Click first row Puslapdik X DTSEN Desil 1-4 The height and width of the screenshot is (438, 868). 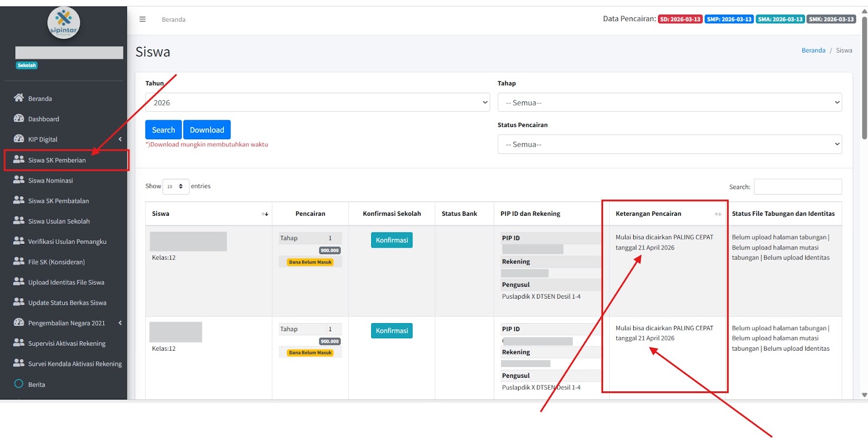541,297
